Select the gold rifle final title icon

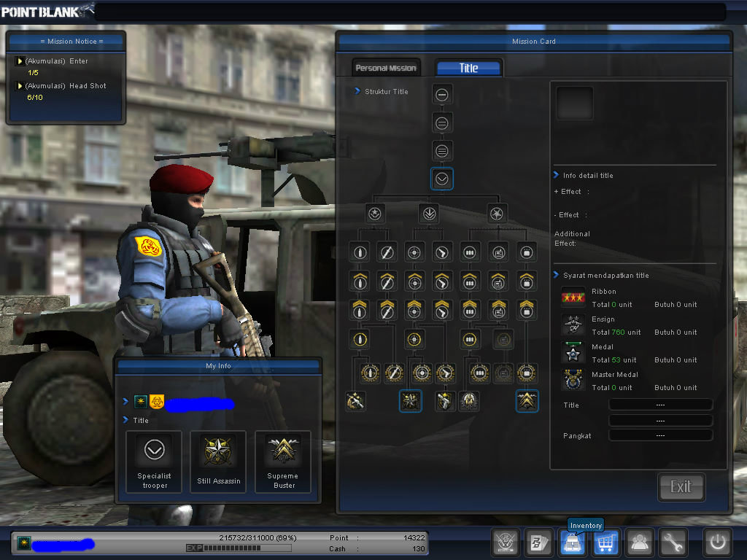pos(355,402)
